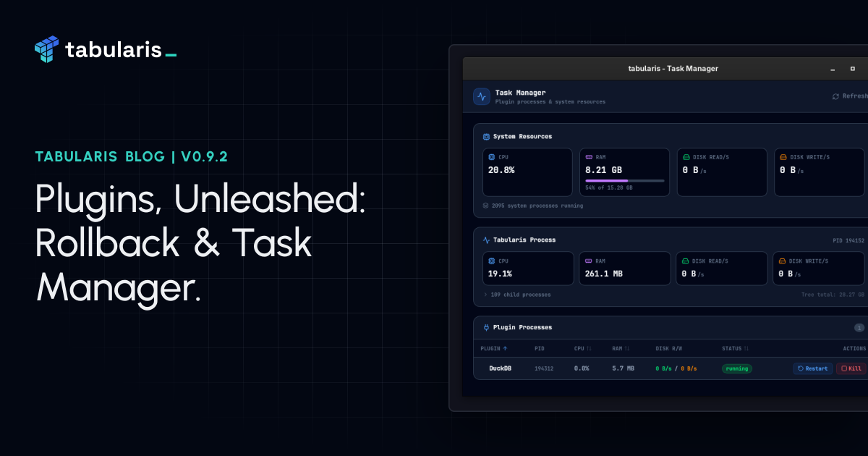868x456 pixels.
Task: Click the Disk Write/s icon in Tabularis Process
Action: pyautogui.click(x=782, y=261)
